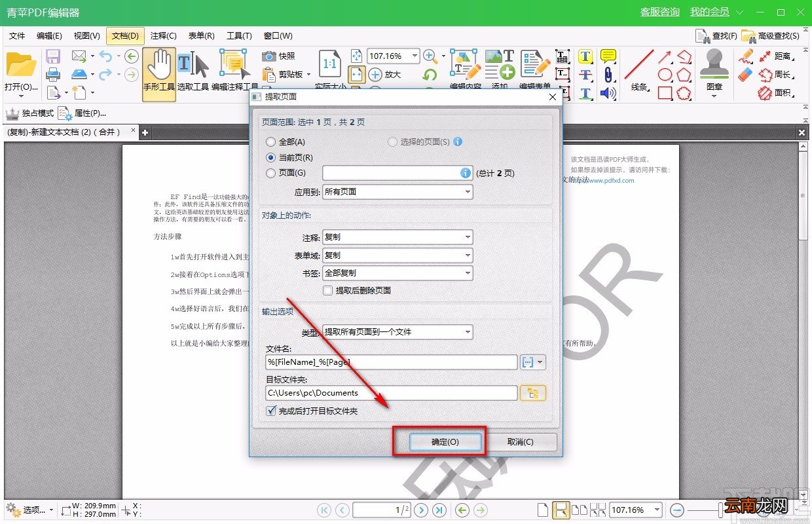Screen dimensions: 812x524
Task: Click the 目标文件夹 path field
Action: pos(392,393)
